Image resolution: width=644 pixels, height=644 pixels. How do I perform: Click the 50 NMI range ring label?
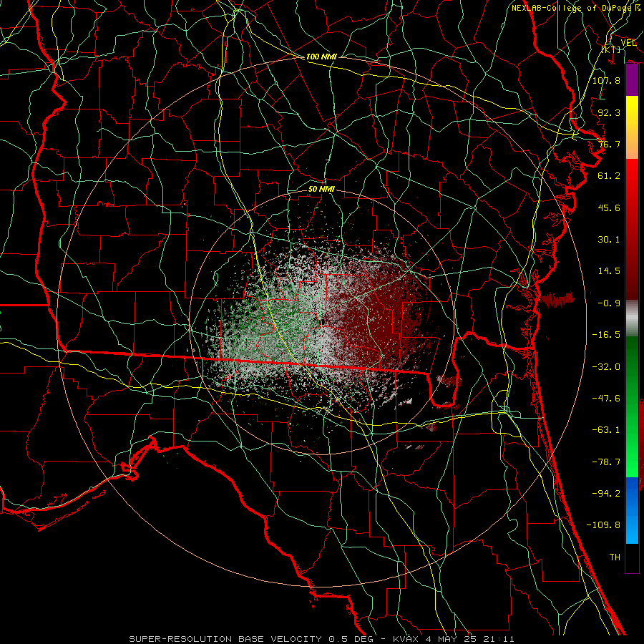pyautogui.click(x=321, y=189)
